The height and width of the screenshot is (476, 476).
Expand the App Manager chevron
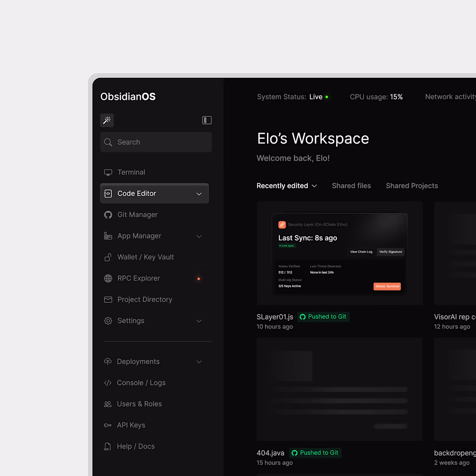(199, 236)
